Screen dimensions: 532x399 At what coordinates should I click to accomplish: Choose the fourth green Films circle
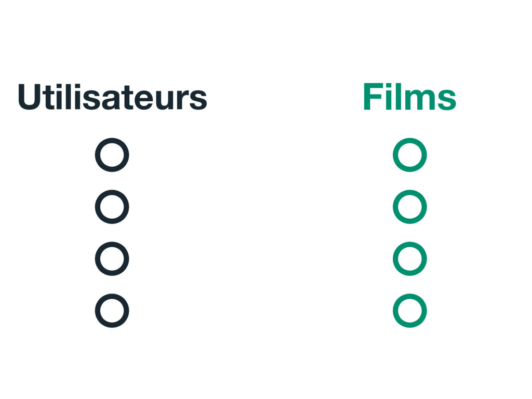coord(410,311)
